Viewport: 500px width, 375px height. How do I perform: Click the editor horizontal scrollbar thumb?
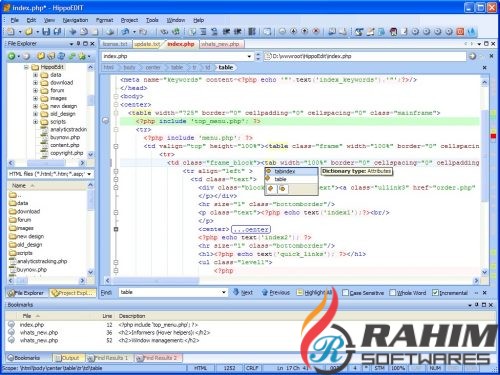tap(156, 280)
